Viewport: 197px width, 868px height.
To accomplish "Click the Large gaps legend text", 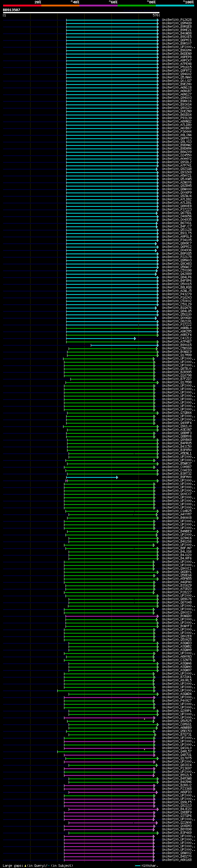I will pos(38,866).
